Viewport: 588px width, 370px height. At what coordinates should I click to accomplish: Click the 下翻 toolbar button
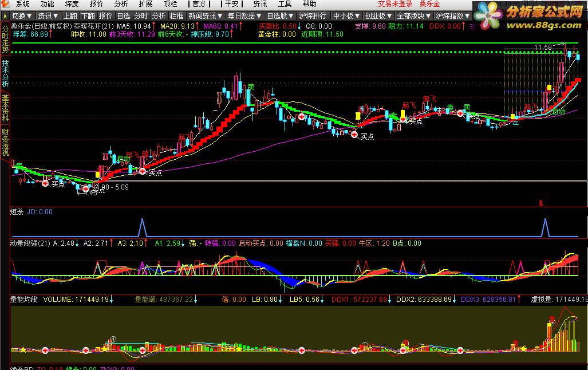pos(88,16)
